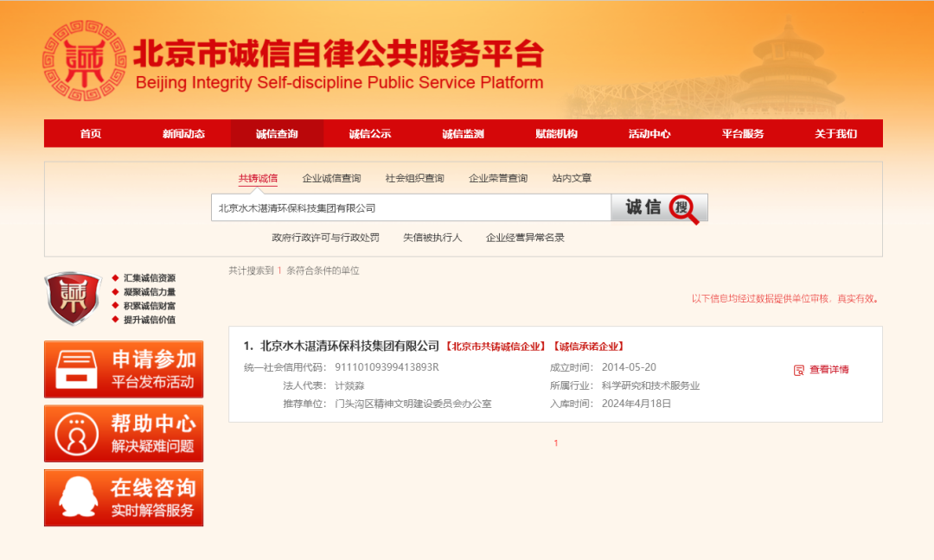Viewport: 934px width, 560px height.
Task: Open the 帮助中心 help center banner
Action: coord(124,434)
